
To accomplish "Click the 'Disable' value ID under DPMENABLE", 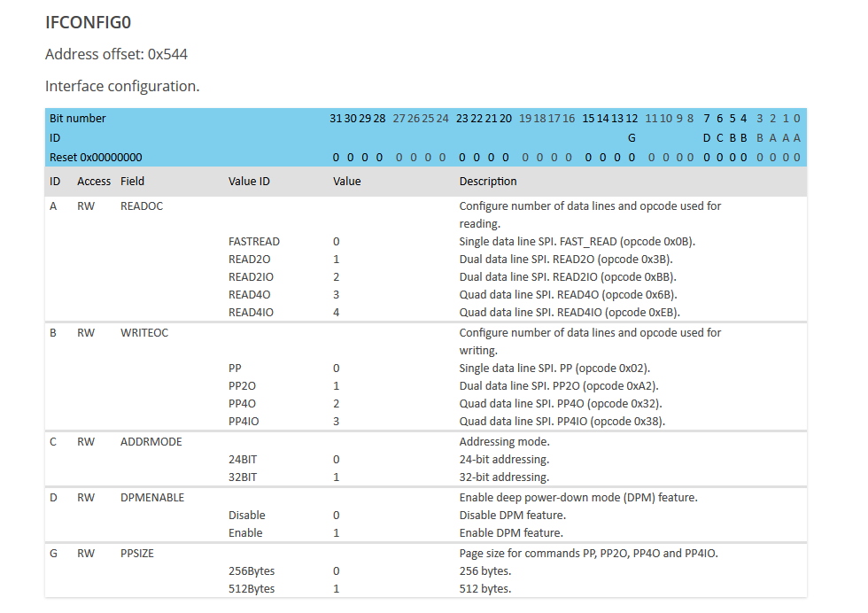I will point(247,516).
